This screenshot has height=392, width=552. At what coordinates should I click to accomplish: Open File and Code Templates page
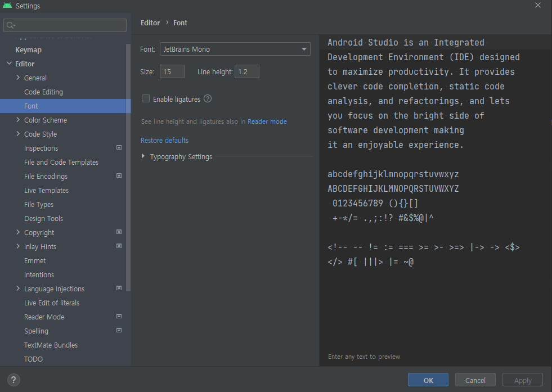(61, 162)
